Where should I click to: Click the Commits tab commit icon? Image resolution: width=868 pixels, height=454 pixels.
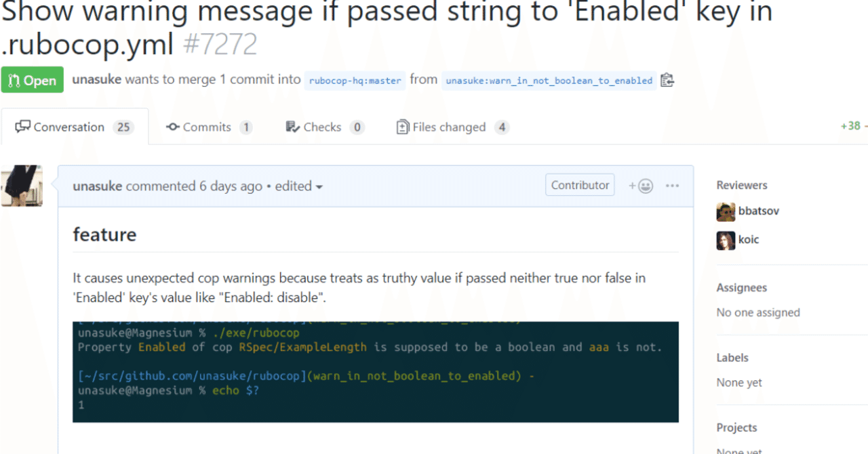[173, 127]
